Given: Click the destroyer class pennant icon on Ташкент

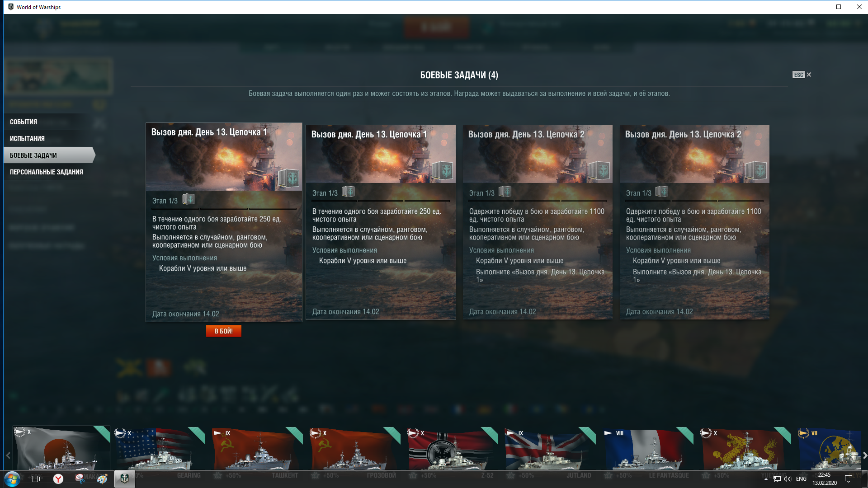Looking at the screenshot, I should click(x=218, y=433).
